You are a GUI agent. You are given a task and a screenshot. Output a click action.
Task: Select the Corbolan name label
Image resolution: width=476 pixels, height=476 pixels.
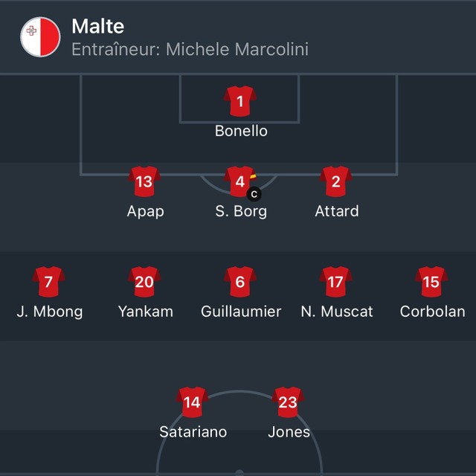(x=432, y=312)
